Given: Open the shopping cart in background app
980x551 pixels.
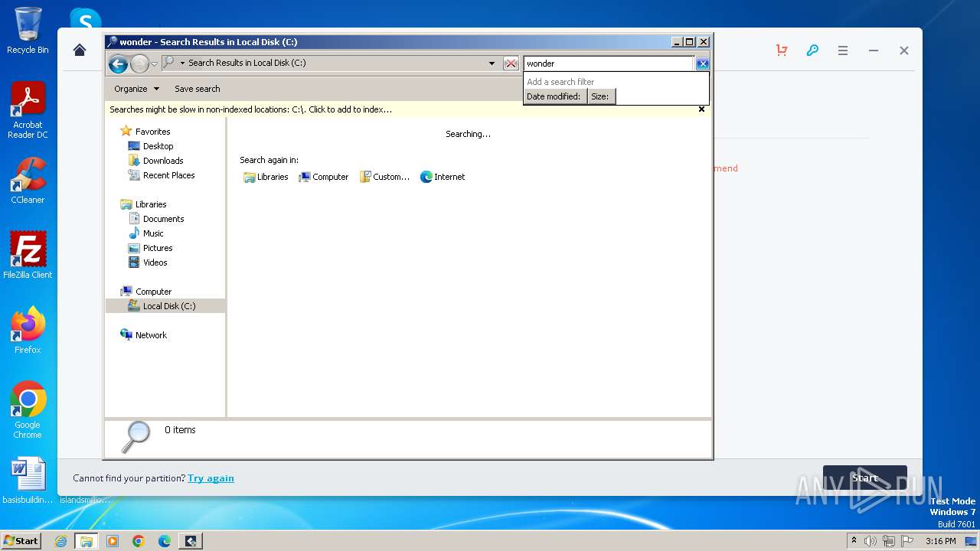Looking at the screenshot, I should (782, 50).
